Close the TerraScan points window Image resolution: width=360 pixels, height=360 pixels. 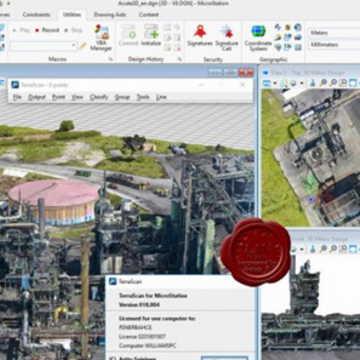(x=243, y=85)
